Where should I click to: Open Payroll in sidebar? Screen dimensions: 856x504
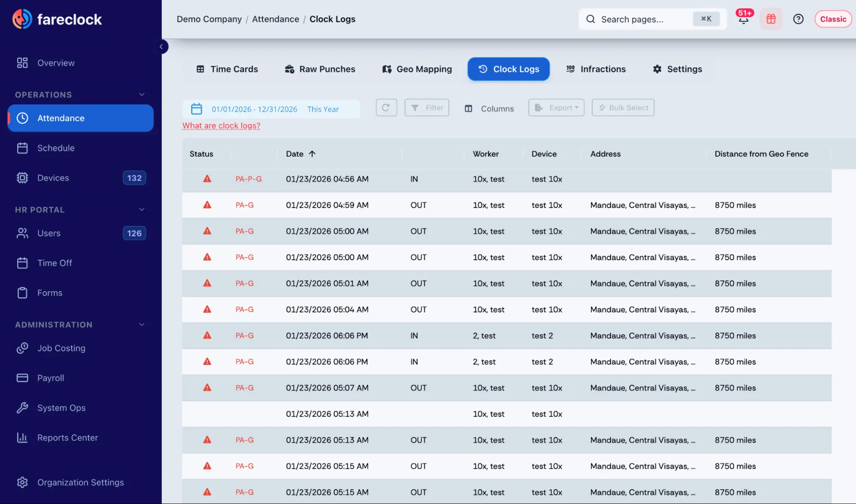81,378
